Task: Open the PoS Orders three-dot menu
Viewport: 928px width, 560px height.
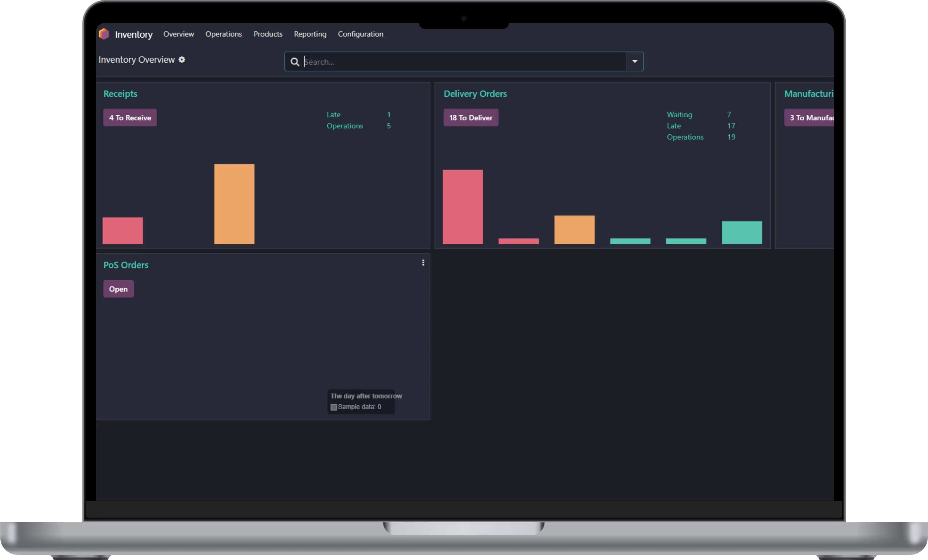Action: (x=423, y=263)
